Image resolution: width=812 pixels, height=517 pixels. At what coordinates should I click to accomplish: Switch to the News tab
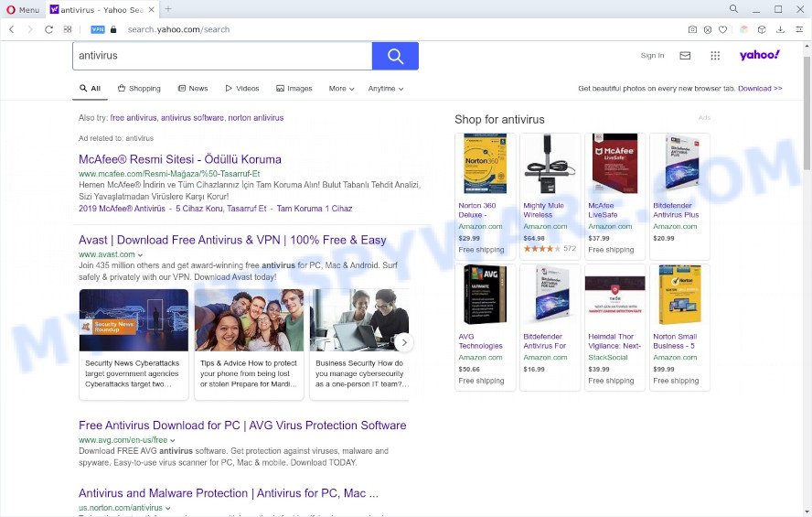(193, 89)
